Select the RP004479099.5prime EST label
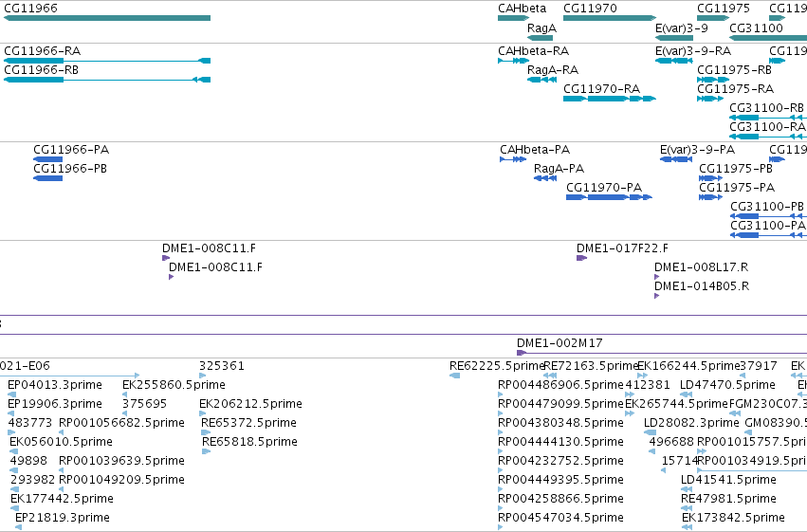The width and height of the screenshot is (807, 532). pyautogui.click(x=560, y=404)
